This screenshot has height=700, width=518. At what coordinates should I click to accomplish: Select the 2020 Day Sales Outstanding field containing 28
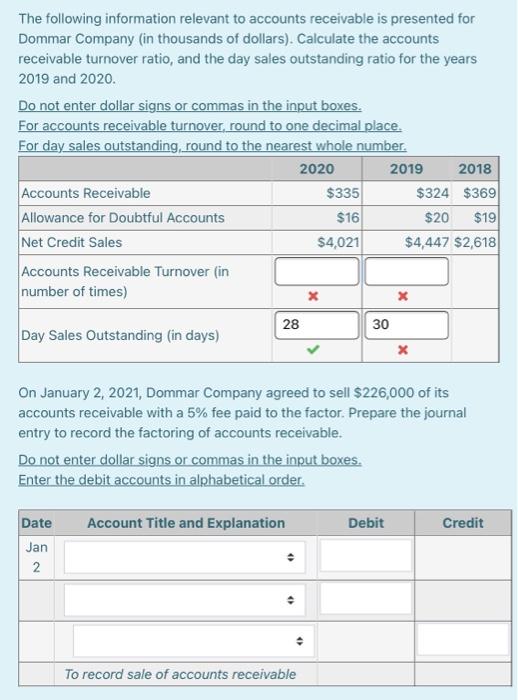coord(317,325)
